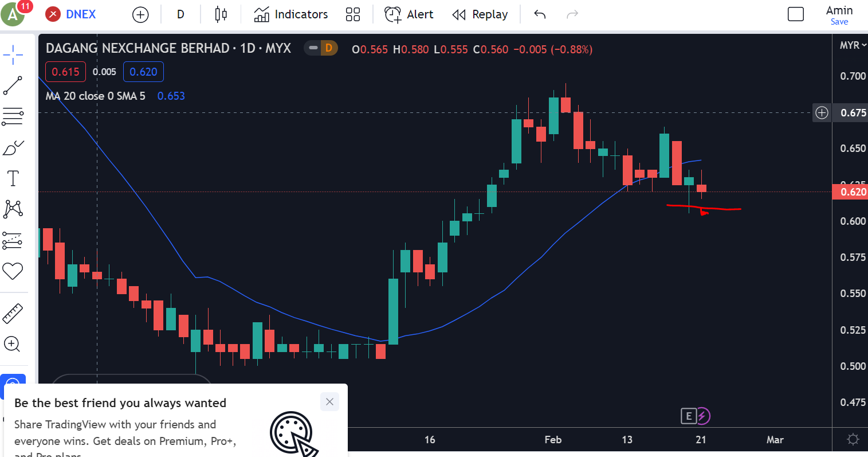Viewport: 868px width, 457px height.
Task: Toggle the fullscreen layout square button
Action: pyautogui.click(x=795, y=14)
